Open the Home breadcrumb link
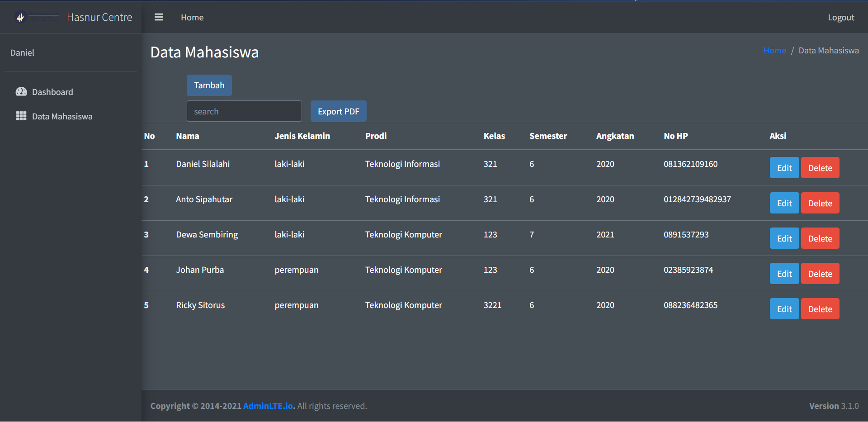The width and height of the screenshot is (868, 422). pyautogui.click(x=774, y=50)
